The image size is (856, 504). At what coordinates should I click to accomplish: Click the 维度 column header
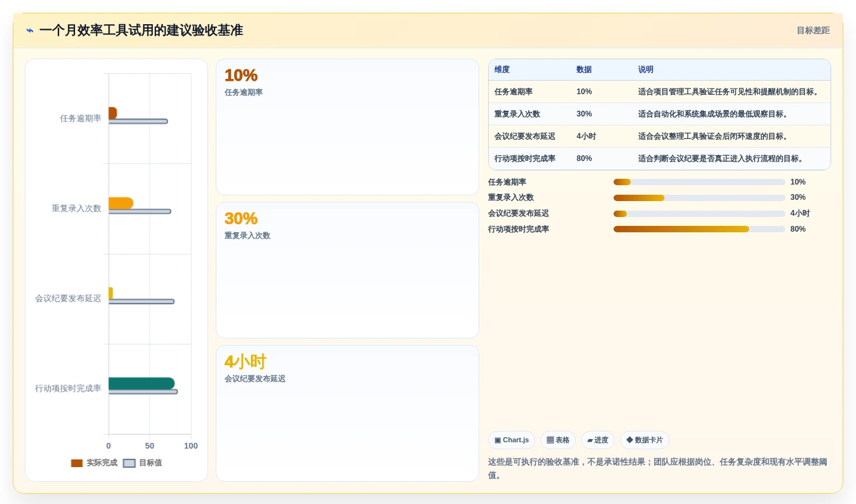tap(502, 70)
